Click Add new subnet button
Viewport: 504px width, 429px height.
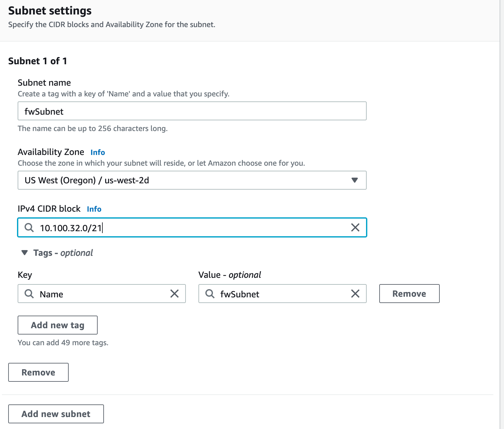(56, 414)
